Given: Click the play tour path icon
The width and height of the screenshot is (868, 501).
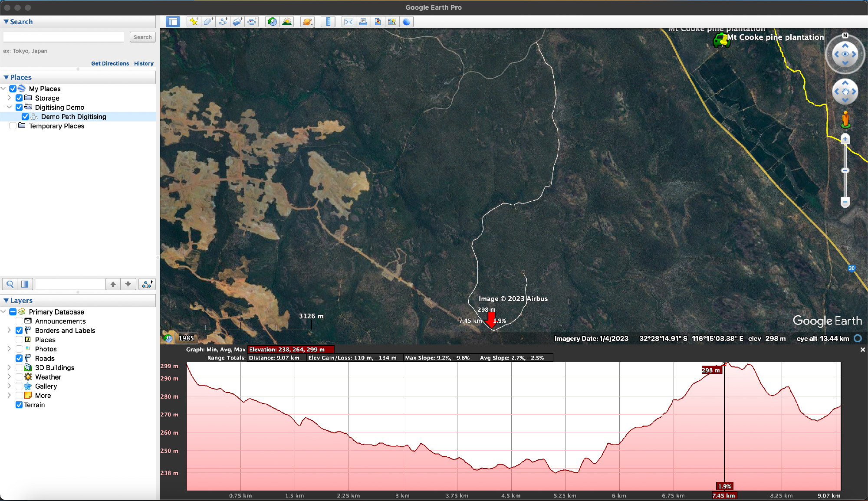Looking at the screenshot, I should pos(147,284).
